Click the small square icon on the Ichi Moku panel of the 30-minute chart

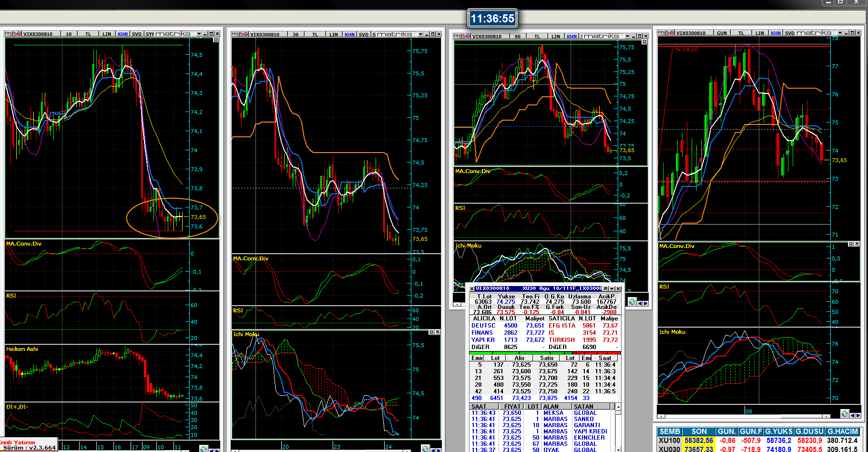431,332
